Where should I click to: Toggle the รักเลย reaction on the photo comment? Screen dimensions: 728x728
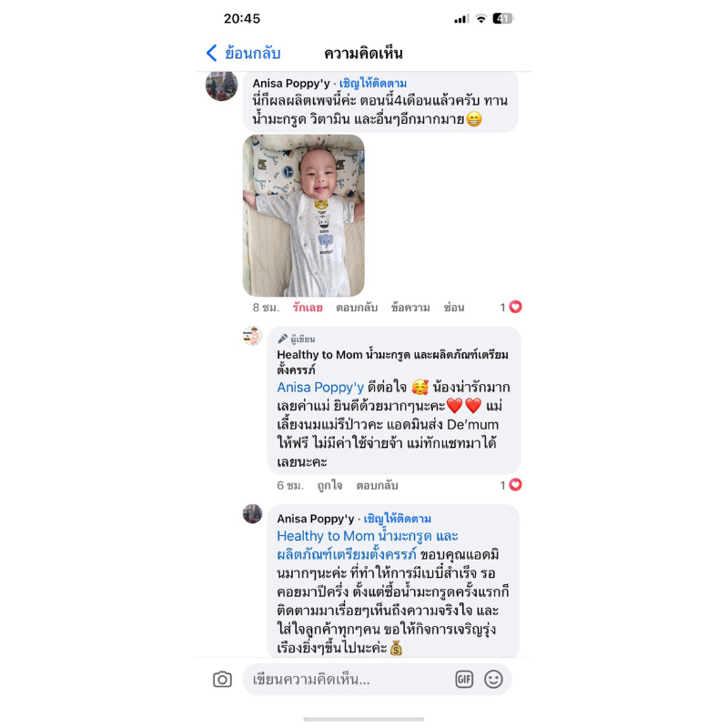pyautogui.click(x=308, y=308)
